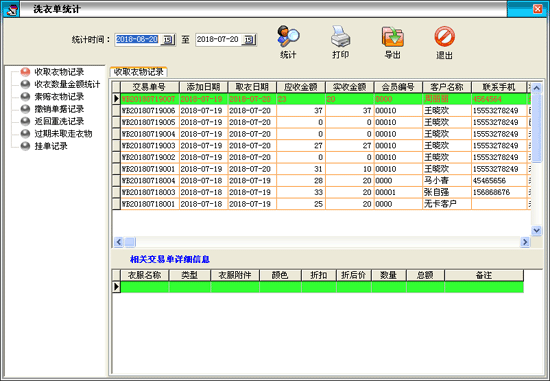Click the 联系手机 column header
550x381 pixels.
pyautogui.click(x=499, y=87)
